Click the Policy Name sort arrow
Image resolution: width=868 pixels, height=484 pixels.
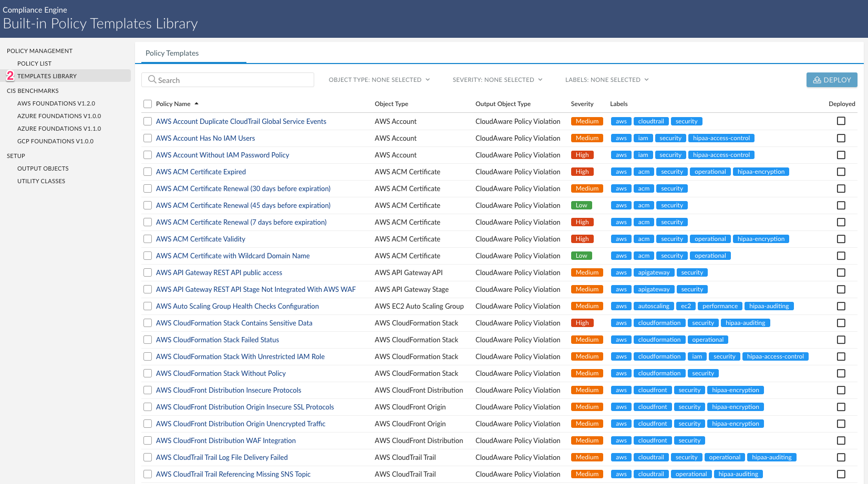pyautogui.click(x=197, y=104)
